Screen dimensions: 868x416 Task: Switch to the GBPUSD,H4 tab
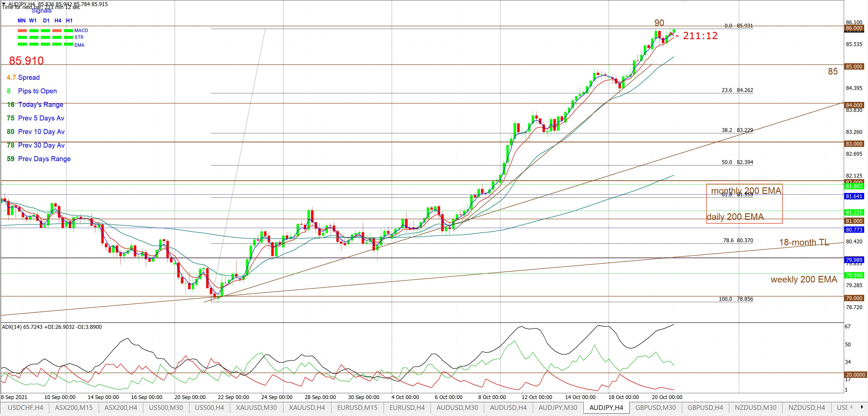[x=705, y=408]
